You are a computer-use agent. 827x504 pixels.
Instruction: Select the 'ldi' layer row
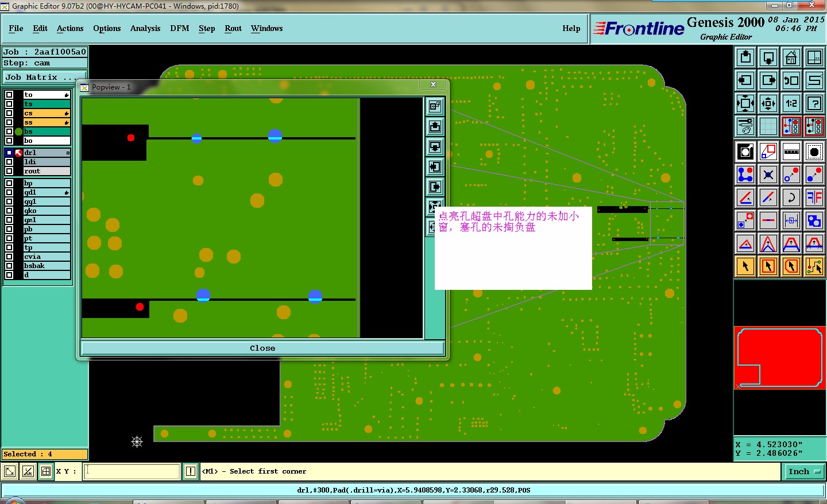click(x=47, y=162)
